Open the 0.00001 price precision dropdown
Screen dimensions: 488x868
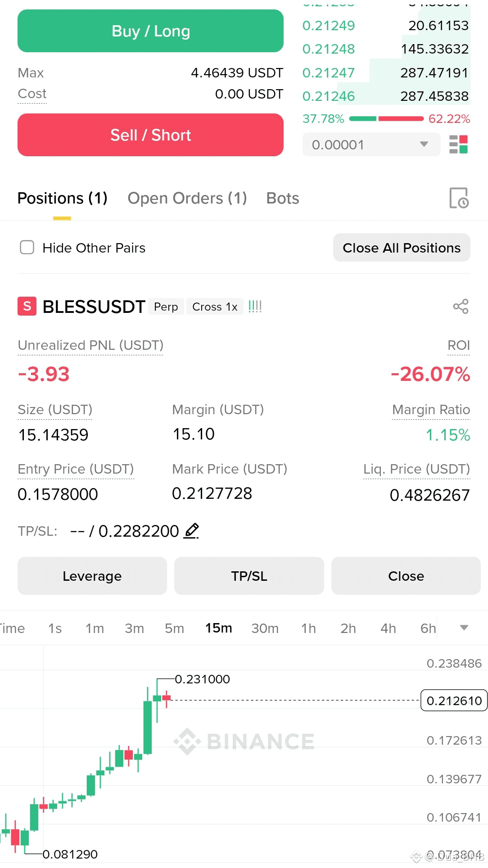tap(371, 145)
